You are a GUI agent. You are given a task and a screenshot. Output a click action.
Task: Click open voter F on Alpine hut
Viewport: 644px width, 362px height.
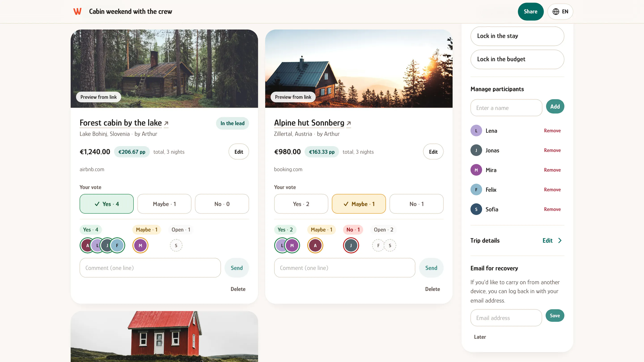pyautogui.click(x=378, y=246)
